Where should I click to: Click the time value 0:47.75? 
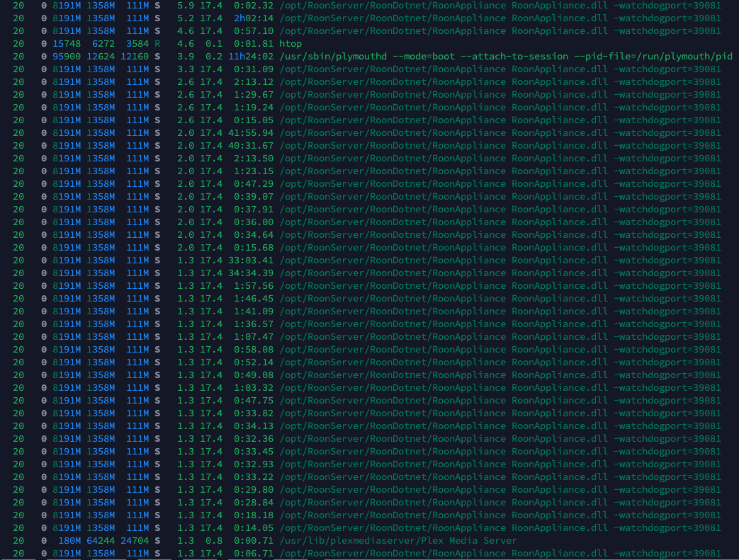(254, 400)
